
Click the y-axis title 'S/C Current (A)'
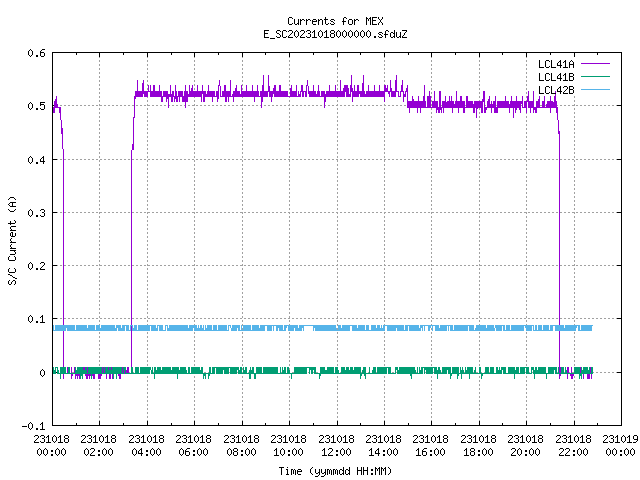click(12, 240)
